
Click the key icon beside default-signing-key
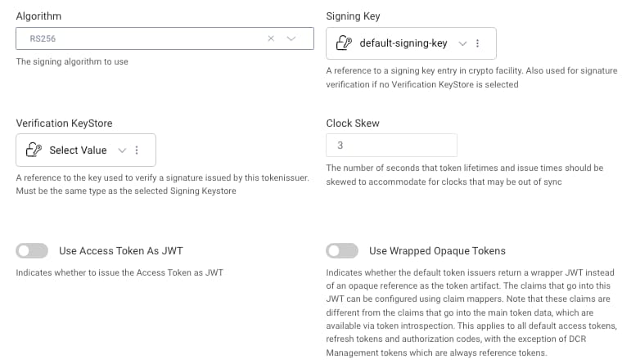tap(345, 43)
